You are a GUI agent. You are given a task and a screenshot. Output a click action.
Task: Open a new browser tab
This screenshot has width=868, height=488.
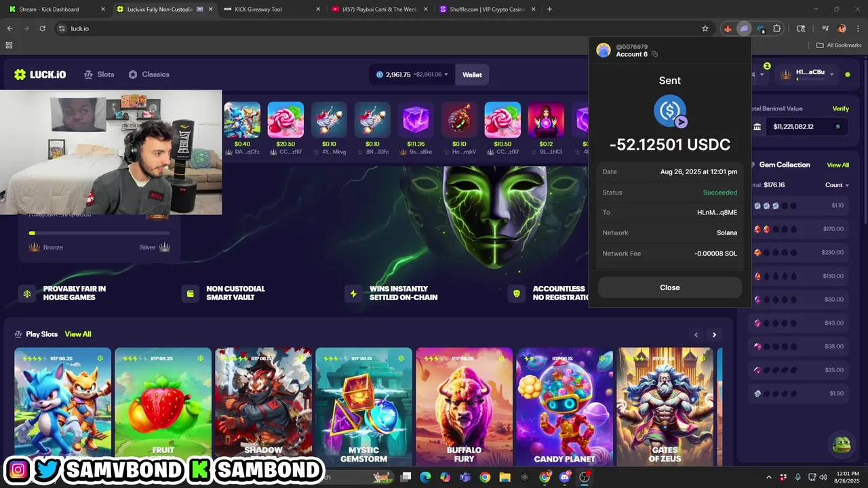point(549,9)
